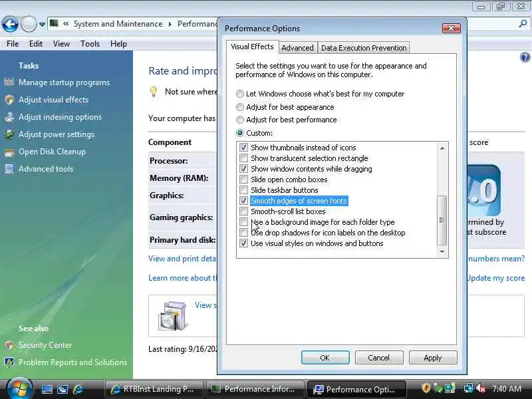Click the network tray icon
532x399 pixels.
tap(469, 388)
